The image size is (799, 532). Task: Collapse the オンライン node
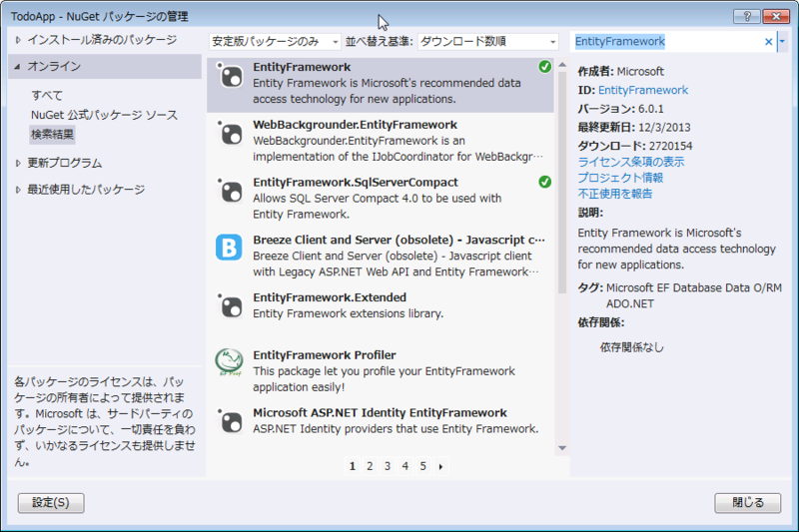tap(18, 66)
